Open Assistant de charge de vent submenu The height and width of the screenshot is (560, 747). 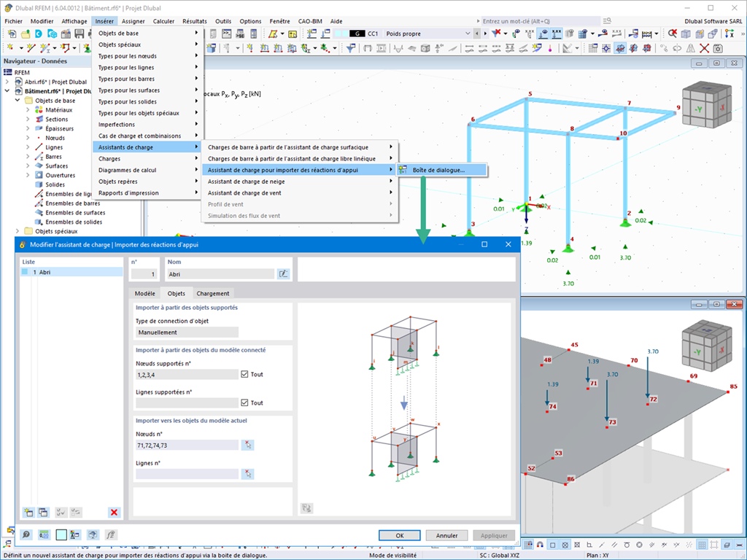click(x=300, y=192)
